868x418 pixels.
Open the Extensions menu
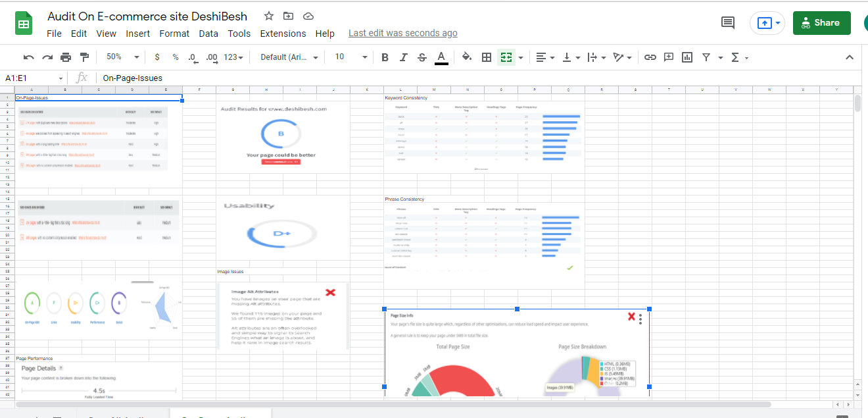pos(283,34)
